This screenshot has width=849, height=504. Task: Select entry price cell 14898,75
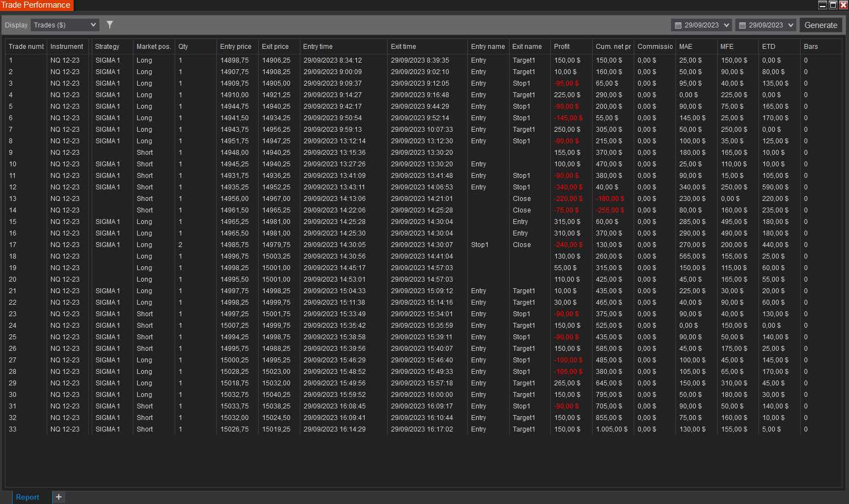coord(234,60)
